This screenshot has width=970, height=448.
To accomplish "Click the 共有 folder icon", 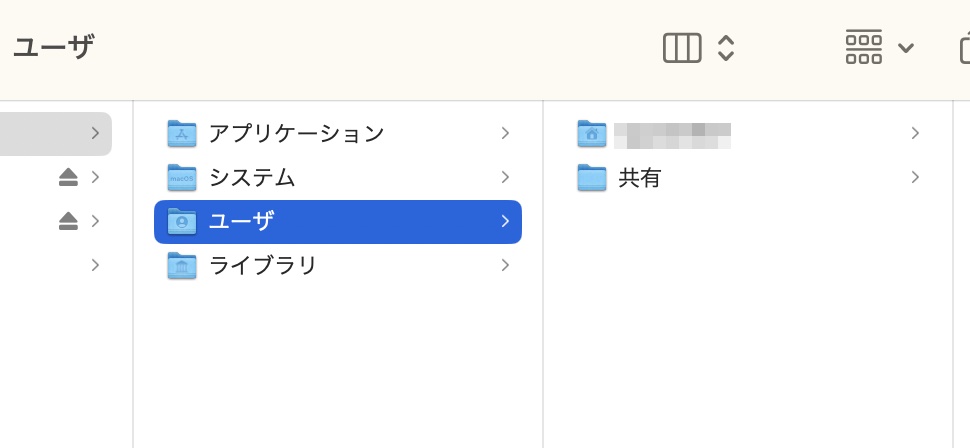I will 592,177.
